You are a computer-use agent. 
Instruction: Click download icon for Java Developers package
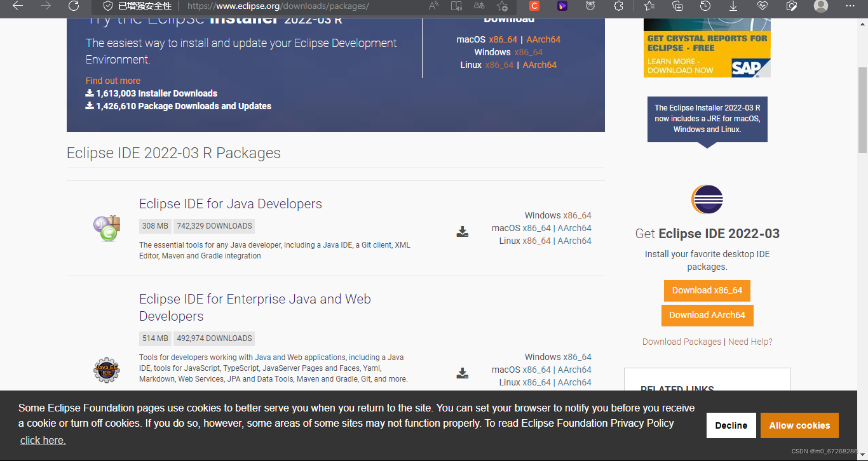tap(463, 232)
